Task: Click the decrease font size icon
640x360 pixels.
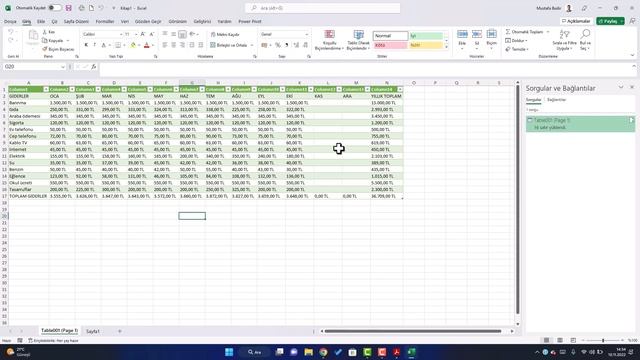Action: click(x=152, y=34)
